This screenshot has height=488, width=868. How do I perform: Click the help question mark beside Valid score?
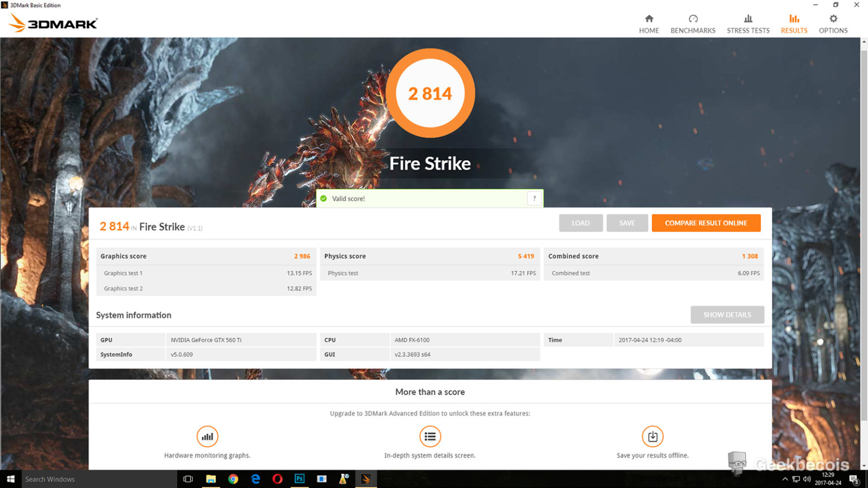[534, 198]
